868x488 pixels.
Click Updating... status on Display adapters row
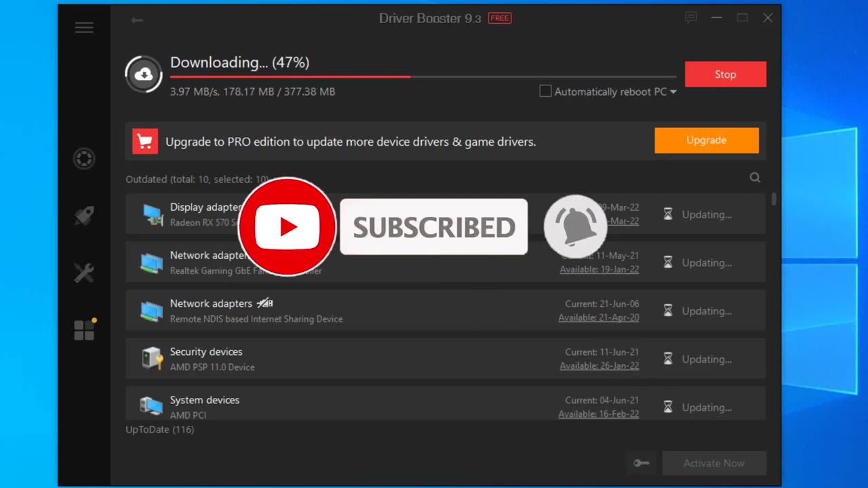point(707,214)
